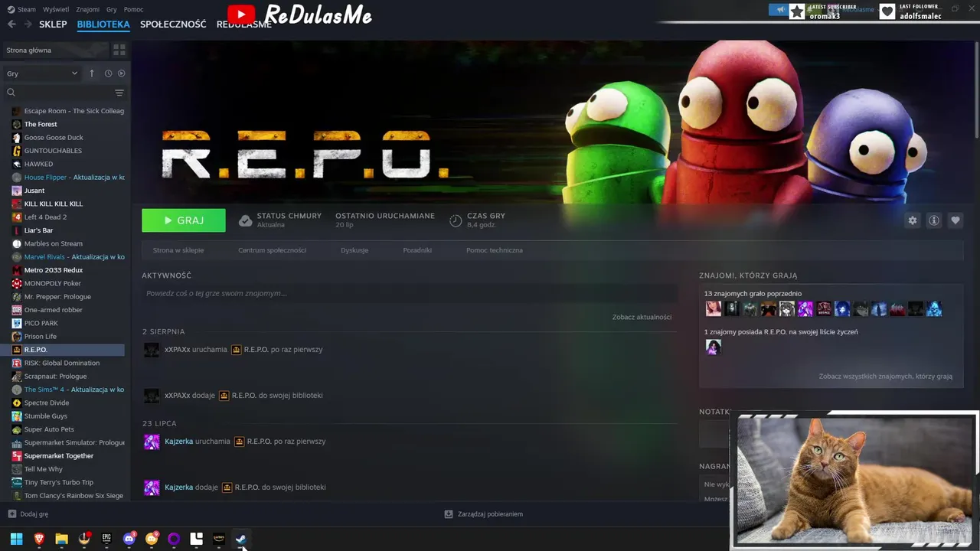The width and height of the screenshot is (980, 551).
Task: Show recent games with the clock icon
Action: pyautogui.click(x=108, y=73)
